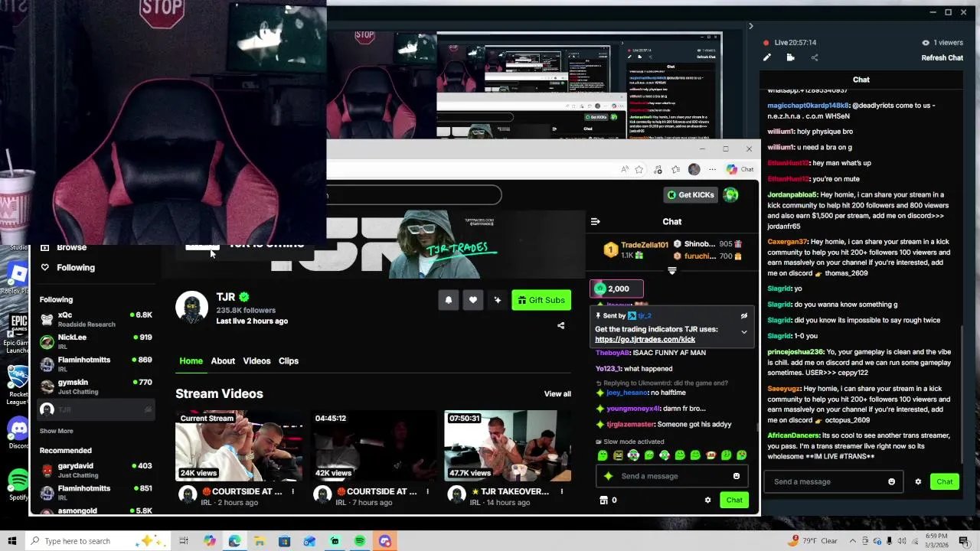This screenshot has width=980, height=551.
Task: Toggle notification bell for TJR
Action: pyautogui.click(x=449, y=300)
